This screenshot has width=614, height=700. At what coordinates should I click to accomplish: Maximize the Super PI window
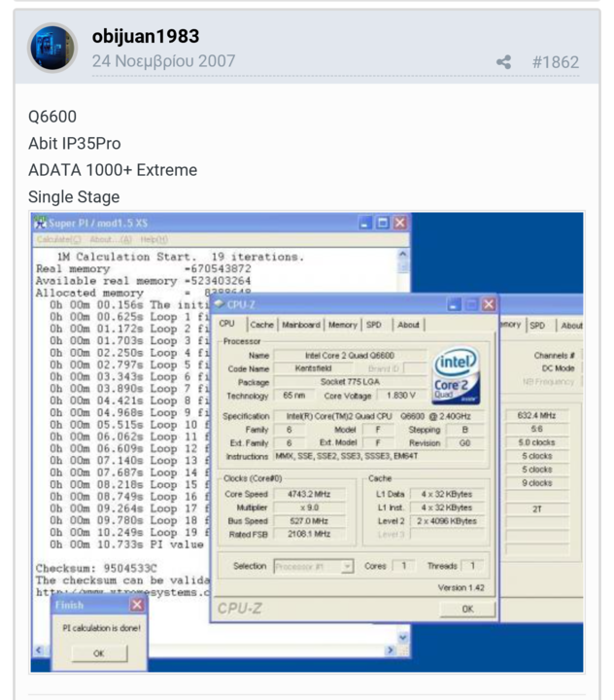(x=383, y=223)
